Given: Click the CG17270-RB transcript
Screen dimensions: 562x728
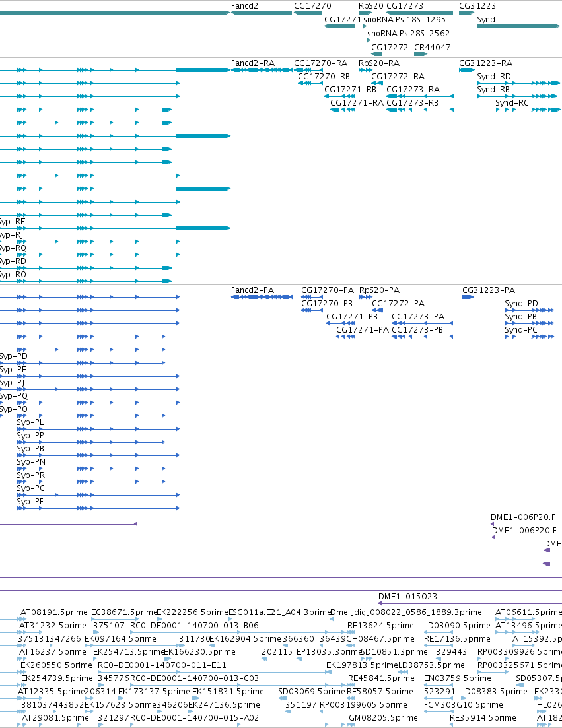Looking at the screenshot, I should point(310,83).
